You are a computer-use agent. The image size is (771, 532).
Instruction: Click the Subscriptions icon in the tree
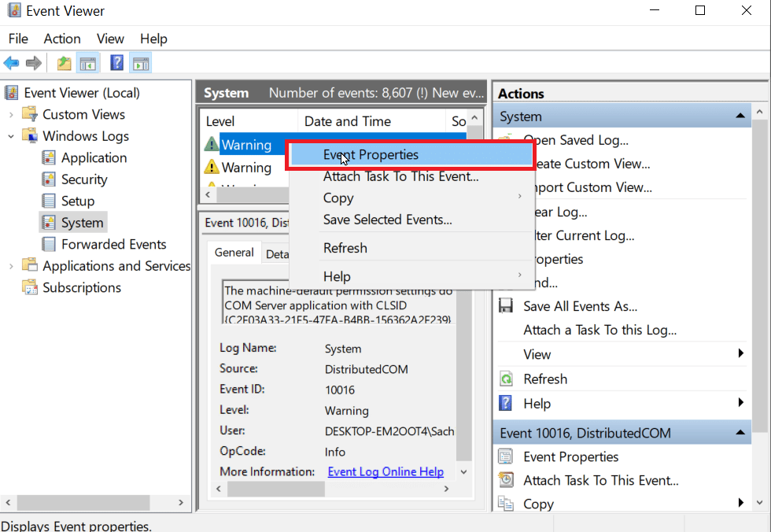tap(30, 287)
